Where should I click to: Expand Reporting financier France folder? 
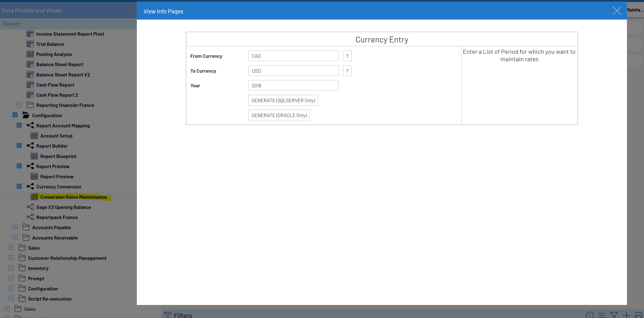coord(19,105)
